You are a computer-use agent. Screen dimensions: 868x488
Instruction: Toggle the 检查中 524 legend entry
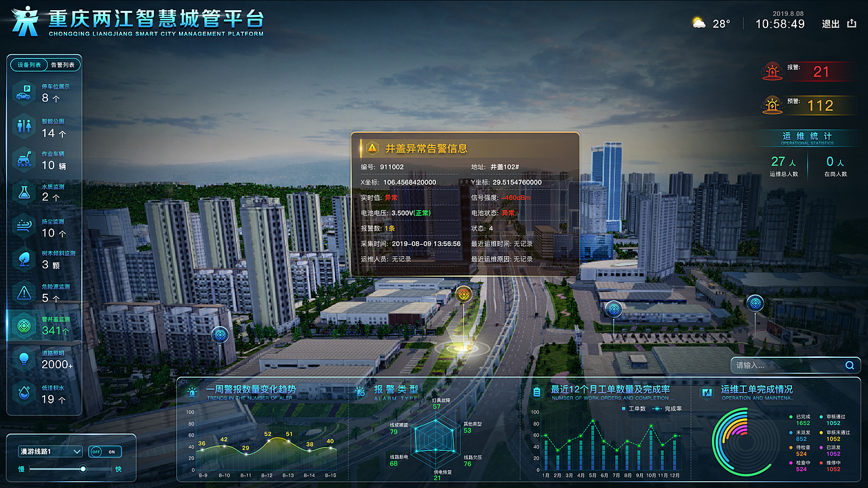click(800, 466)
